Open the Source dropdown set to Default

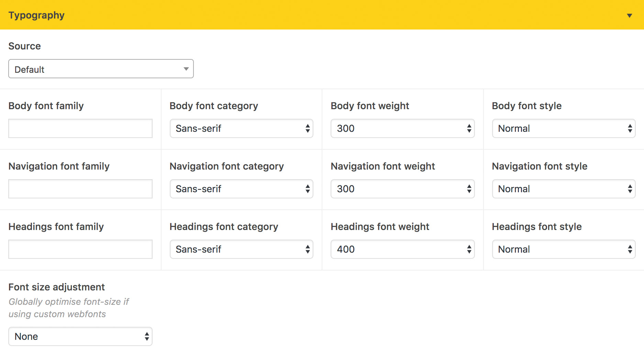pyautogui.click(x=101, y=69)
